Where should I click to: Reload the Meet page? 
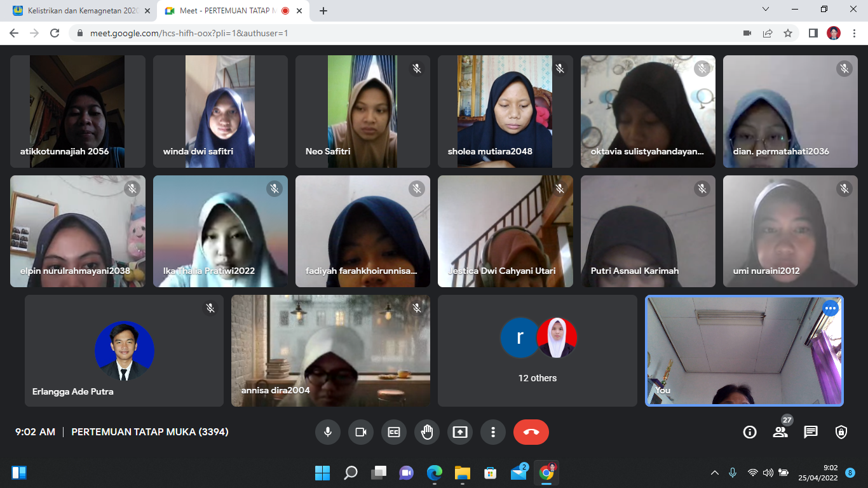[x=55, y=33]
